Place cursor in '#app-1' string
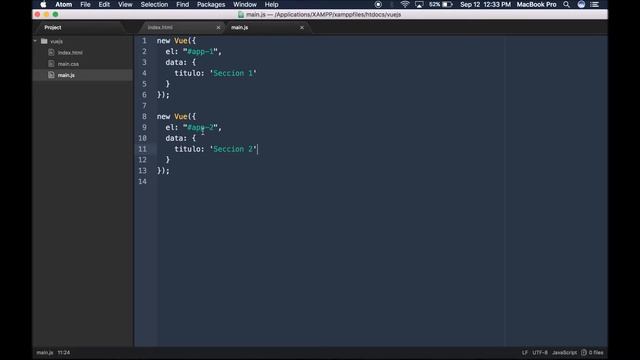 200,52
